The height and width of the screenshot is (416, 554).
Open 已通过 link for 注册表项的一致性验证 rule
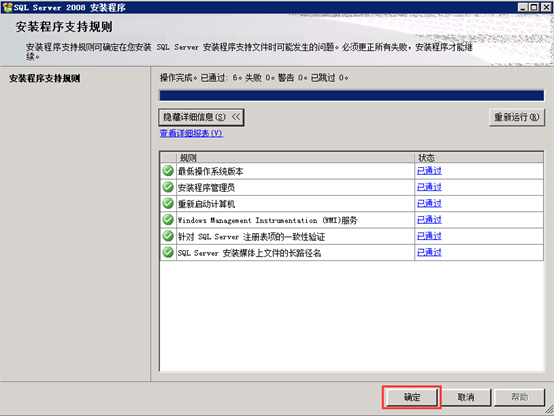pyautogui.click(x=429, y=236)
